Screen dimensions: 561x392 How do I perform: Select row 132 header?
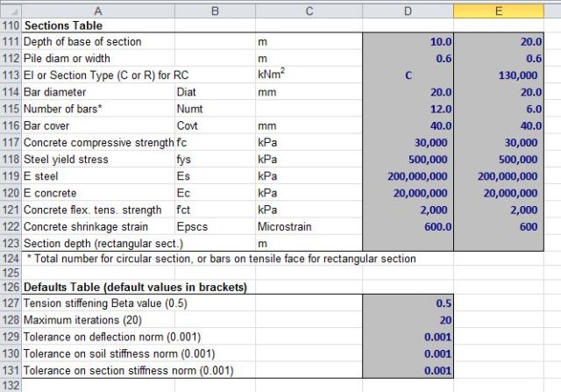[x=11, y=385]
